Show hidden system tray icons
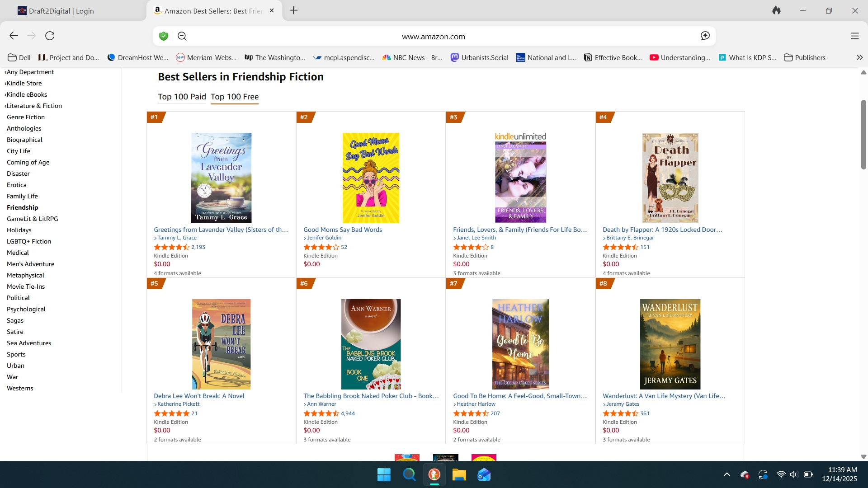The height and width of the screenshot is (488, 868). (x=726, y=474)
